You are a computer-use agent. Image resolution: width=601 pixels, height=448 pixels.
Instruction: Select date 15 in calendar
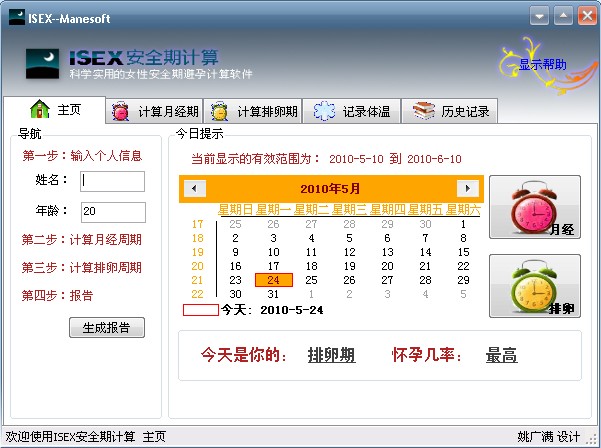(x=463, y=252)
